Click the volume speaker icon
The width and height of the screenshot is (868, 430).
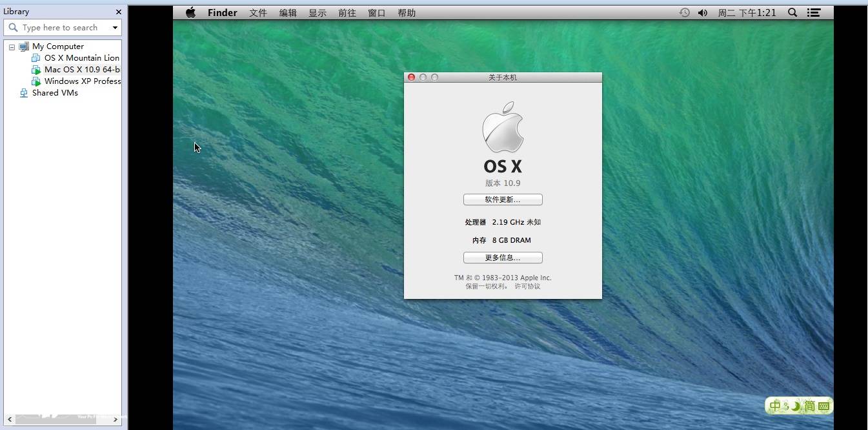pos(703,13)
